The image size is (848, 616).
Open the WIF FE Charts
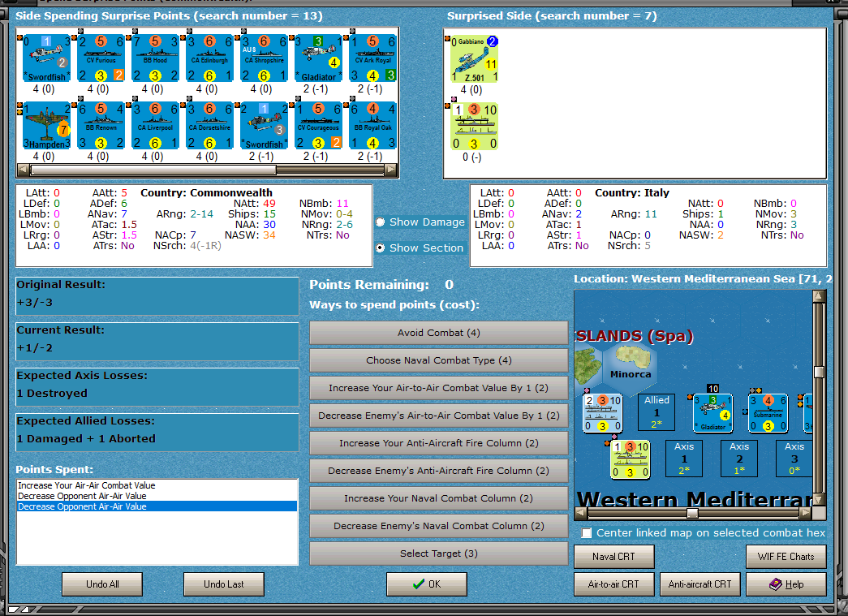coord(786,557)
